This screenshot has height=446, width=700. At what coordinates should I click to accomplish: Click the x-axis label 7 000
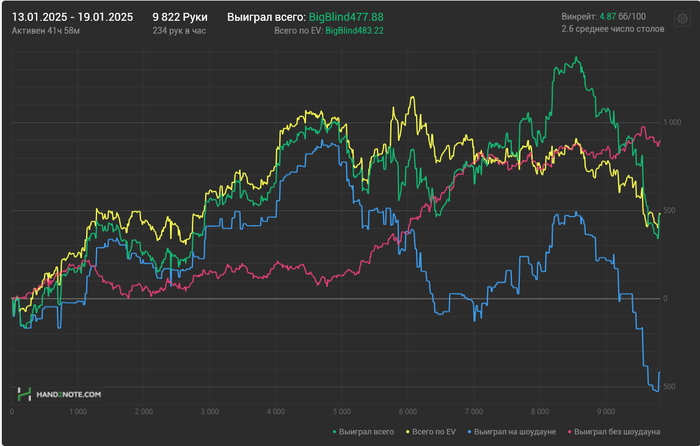point(474,412)
